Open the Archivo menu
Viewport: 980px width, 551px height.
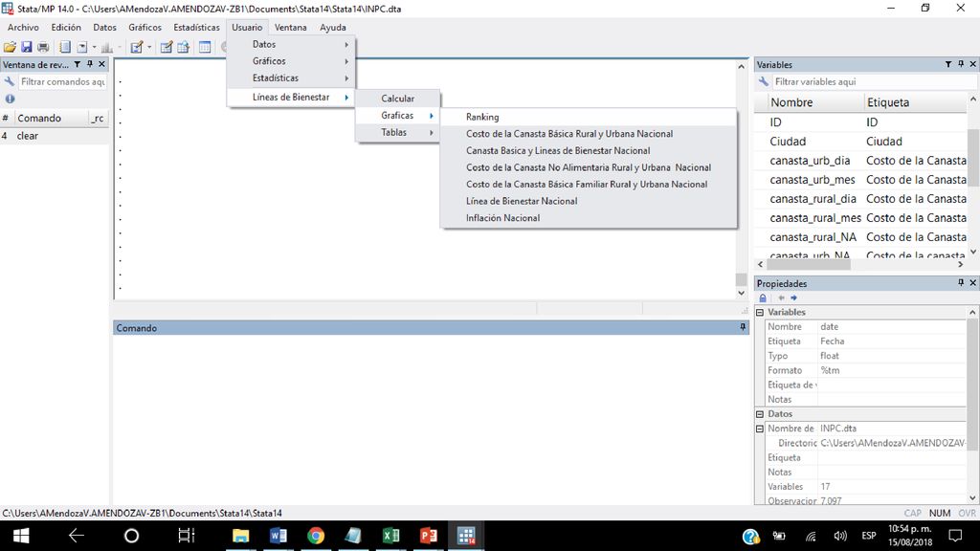coord(23,28)
